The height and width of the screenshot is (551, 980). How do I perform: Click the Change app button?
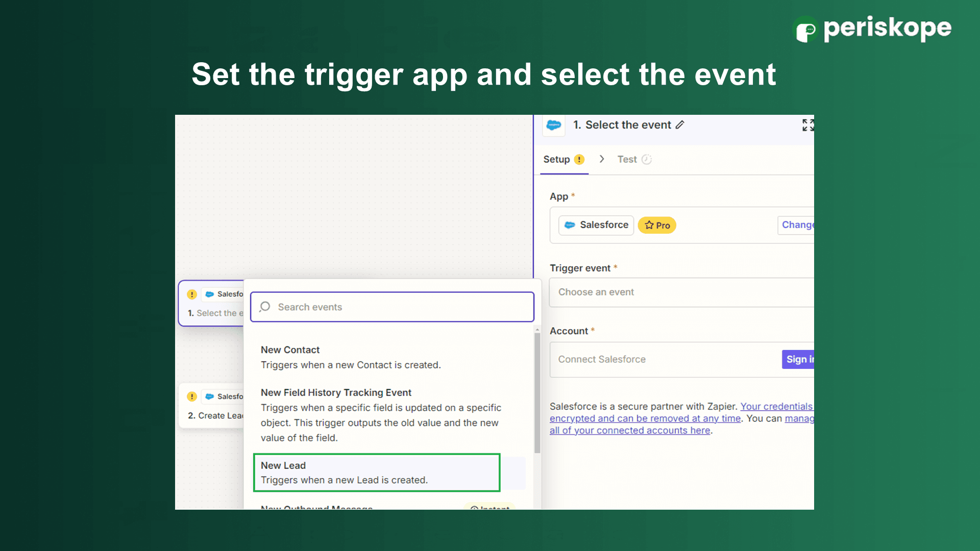tap(797, 225)
